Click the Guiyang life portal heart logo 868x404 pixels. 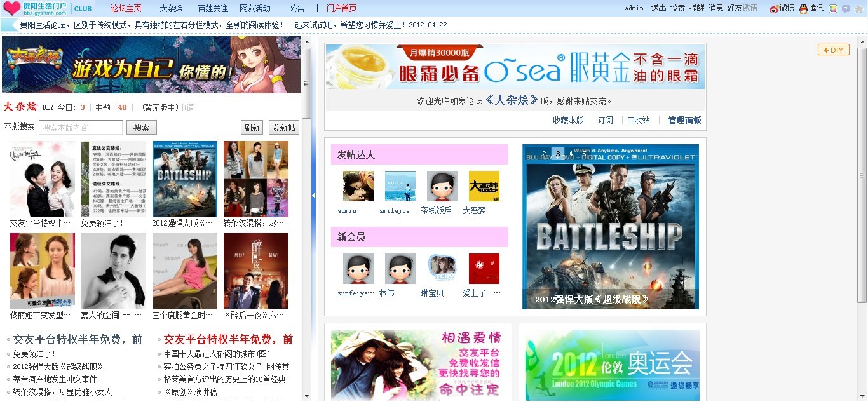[x=12, y=8]
